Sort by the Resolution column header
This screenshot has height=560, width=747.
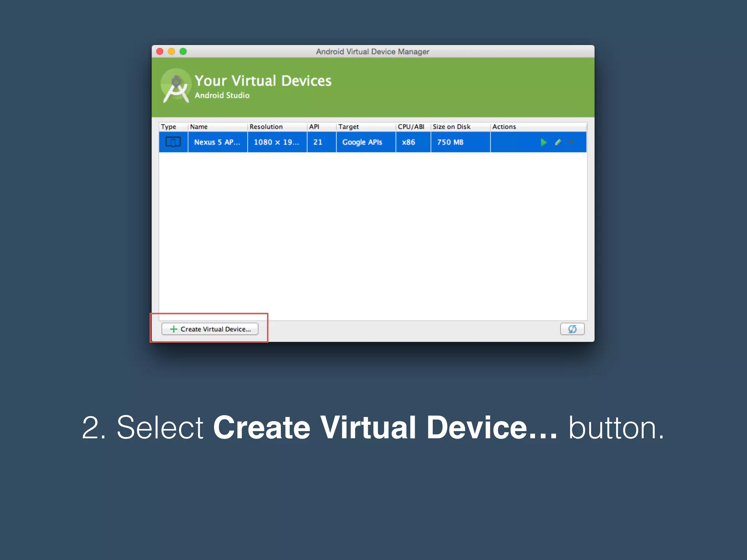click(277, 127)
